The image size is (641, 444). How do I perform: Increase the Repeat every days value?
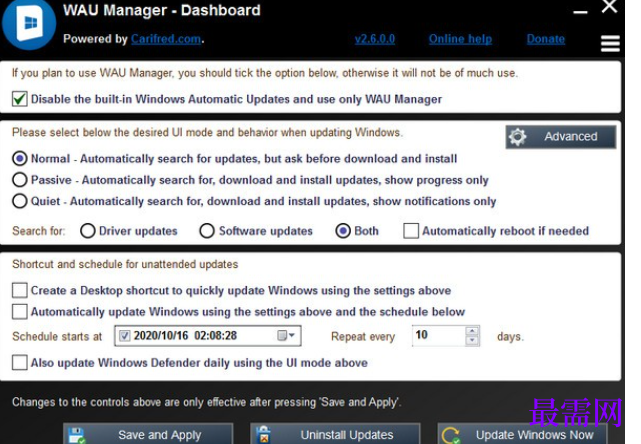click(x=472, y=331)
